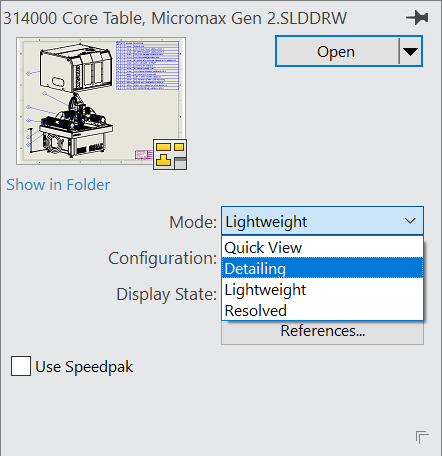Click the Core Table drawing preview thumbnail
Viewport: 442px width, 456px height.
(x=101, y=101)
